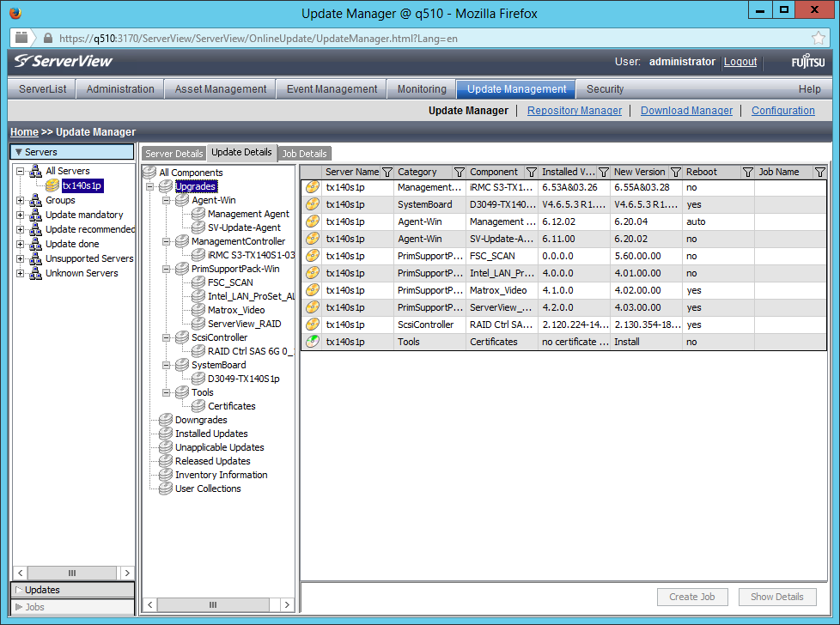Click the Home breadcrumb link
Viewport: 840px width, 625px height.
point(24,131)
